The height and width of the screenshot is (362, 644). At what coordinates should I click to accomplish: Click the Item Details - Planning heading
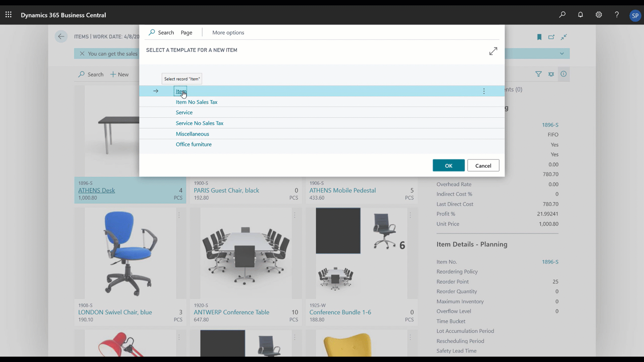tap(472, 245)
